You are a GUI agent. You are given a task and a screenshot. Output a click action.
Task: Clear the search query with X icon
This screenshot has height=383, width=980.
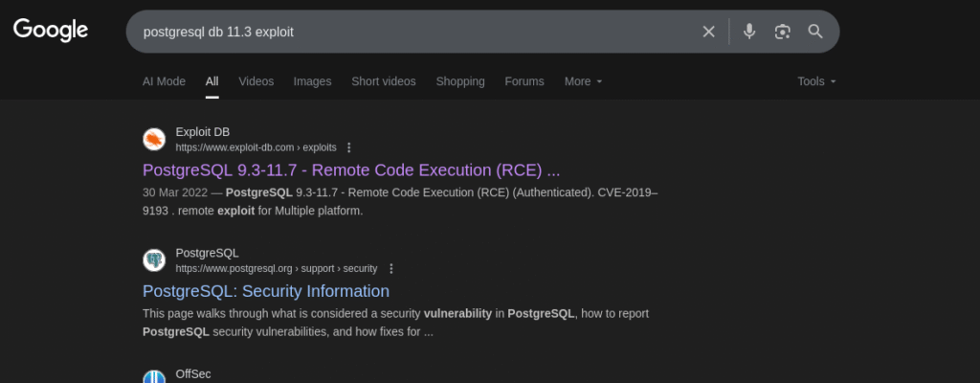[708, 32]
